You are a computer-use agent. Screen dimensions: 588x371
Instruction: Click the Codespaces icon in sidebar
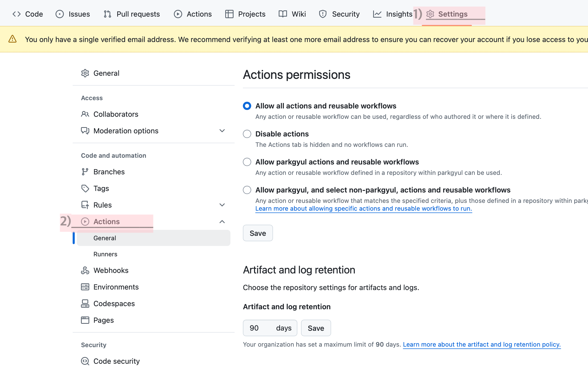(x=85, y=304)
